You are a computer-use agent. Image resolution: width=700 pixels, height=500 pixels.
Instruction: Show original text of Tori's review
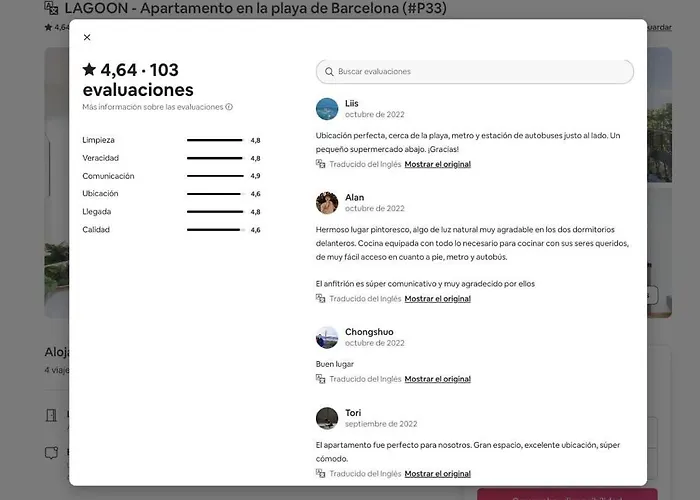[438, 474]
